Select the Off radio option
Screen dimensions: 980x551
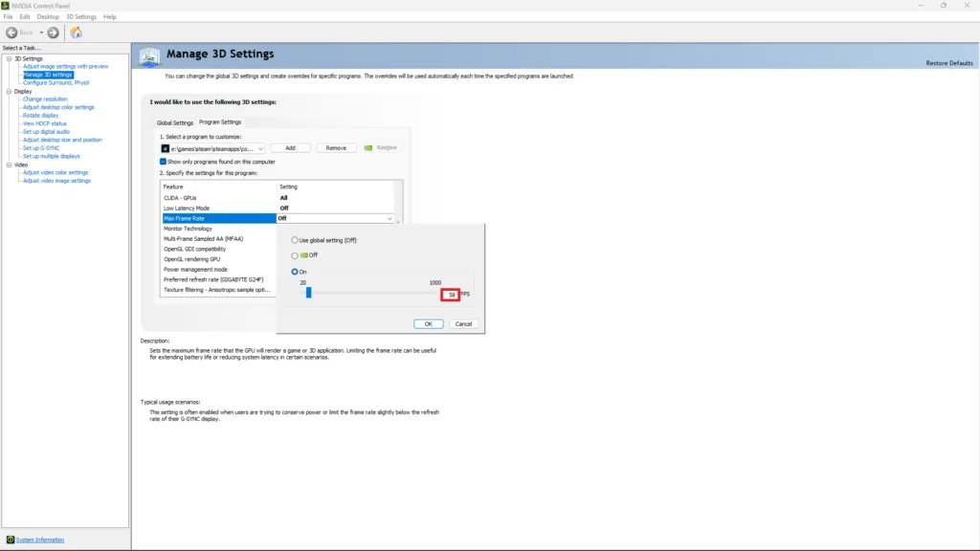[x=295, y=255]
